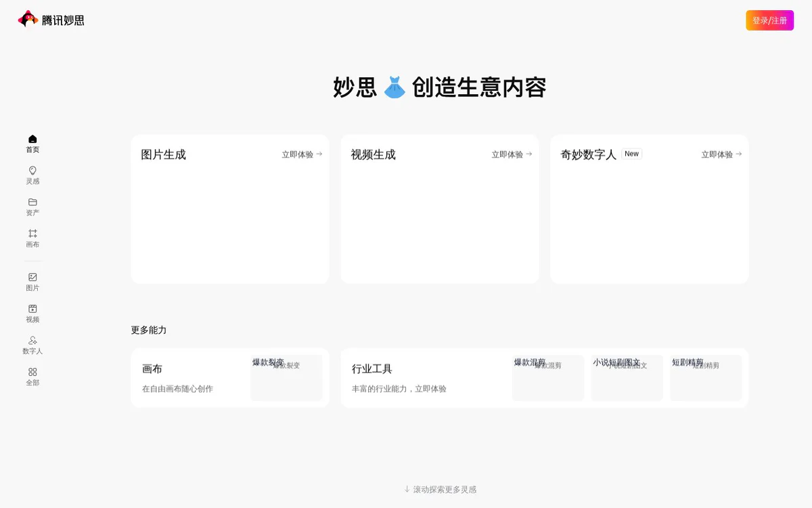Click the 在自由画布随心创作 description
The width and height of the screenshot is (812, 508).
tap(177, 389)
